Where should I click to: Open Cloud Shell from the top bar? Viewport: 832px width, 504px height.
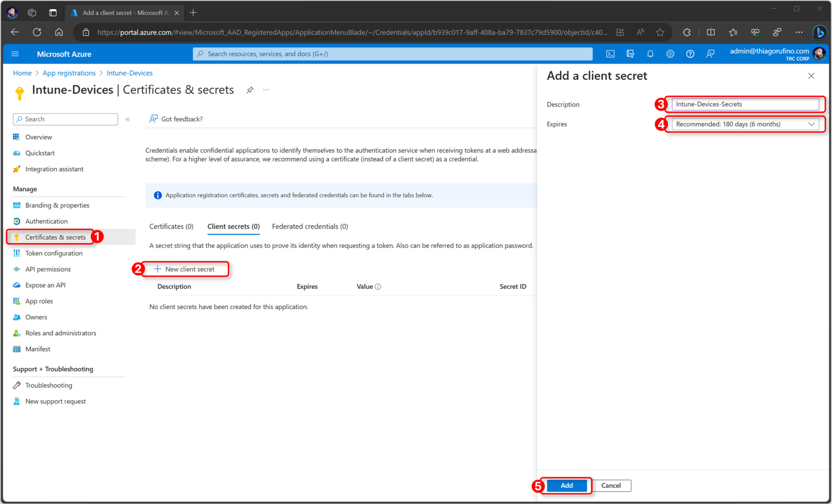[x=610, y=54]
